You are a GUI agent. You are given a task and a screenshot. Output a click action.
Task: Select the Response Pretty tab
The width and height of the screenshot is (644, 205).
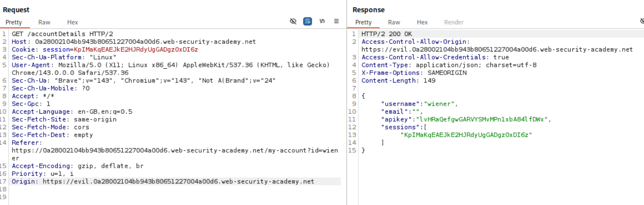pos(363,22)
